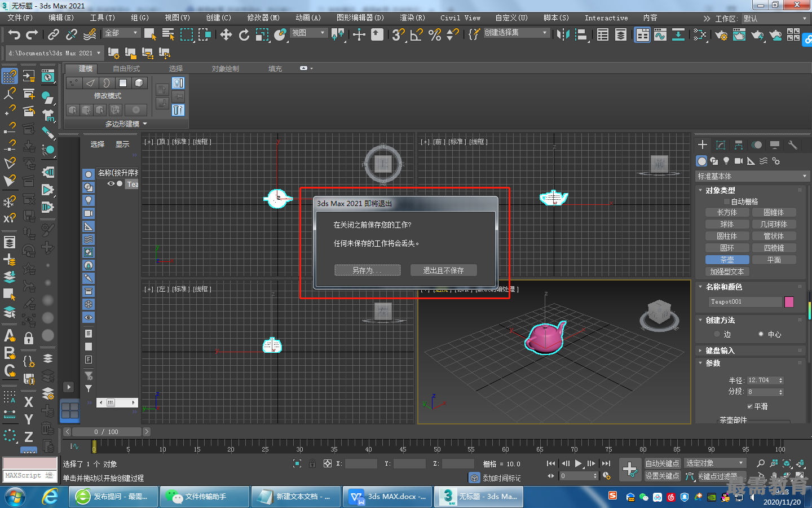The image size is (812, 508).
Task: Click the time slider showing 0 / 100
Action: pos(107,432)
